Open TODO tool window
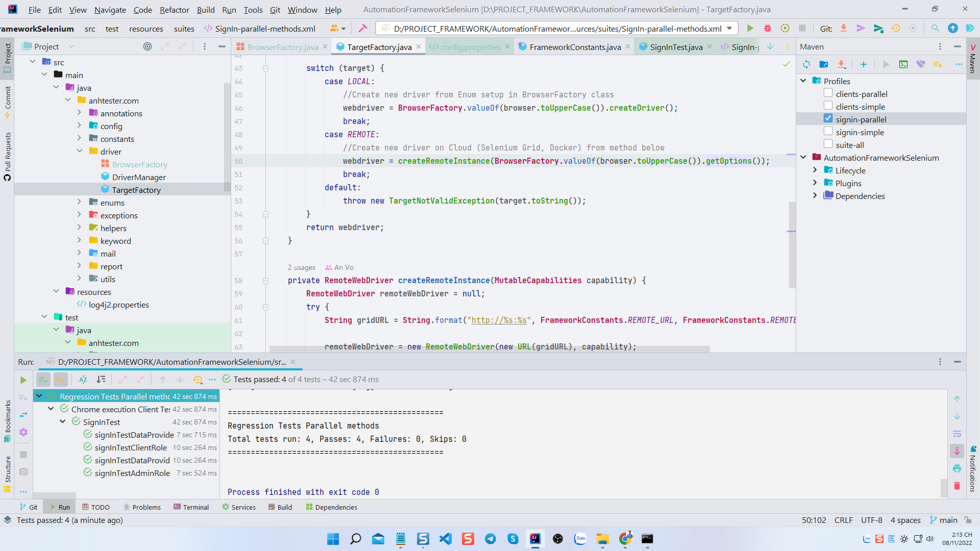The image size is (980, 551). tap(96, 507)
